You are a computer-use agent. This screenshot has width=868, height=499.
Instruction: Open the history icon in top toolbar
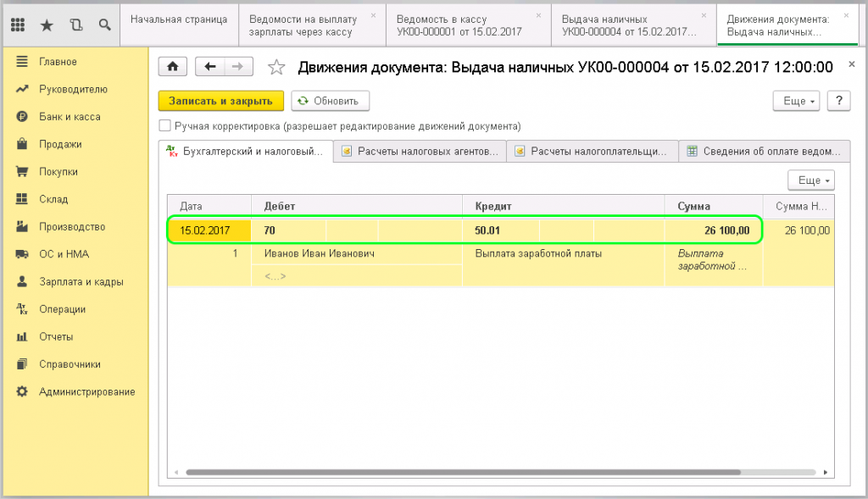click(x=75, y=25)
